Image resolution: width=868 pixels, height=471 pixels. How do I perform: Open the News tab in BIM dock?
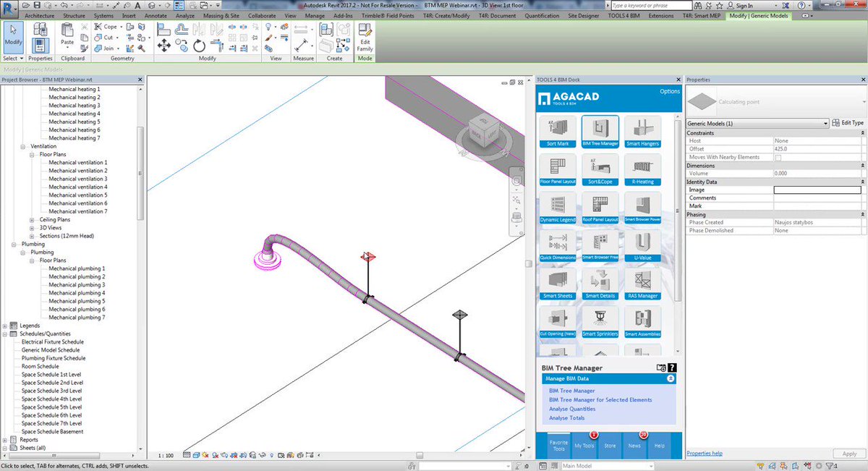click(x=634, y=446)
